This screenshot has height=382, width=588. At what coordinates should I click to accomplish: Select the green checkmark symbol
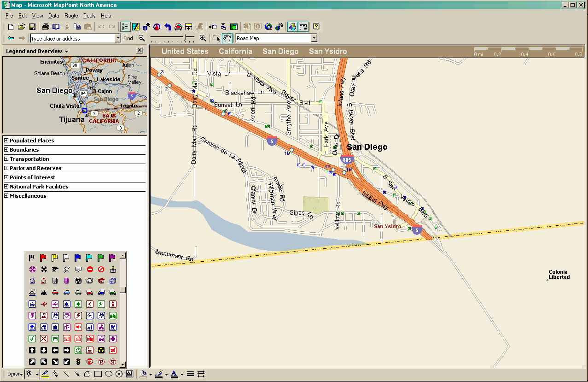[32, 339]
